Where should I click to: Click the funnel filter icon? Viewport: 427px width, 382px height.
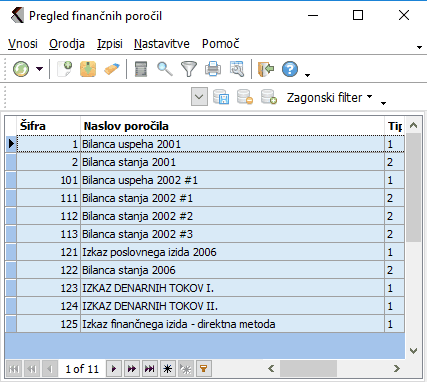(x=189, y=69)
